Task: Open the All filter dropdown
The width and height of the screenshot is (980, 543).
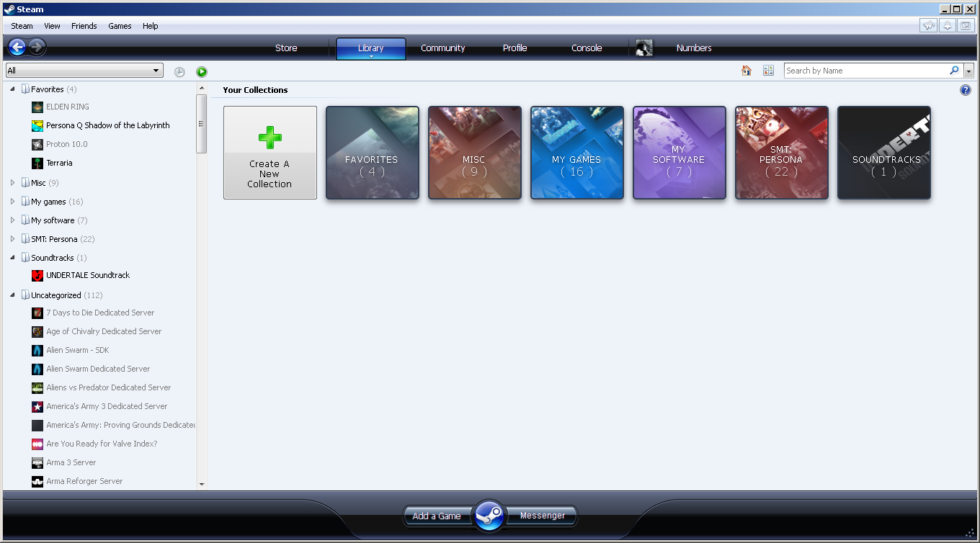Action: [84, 71]
